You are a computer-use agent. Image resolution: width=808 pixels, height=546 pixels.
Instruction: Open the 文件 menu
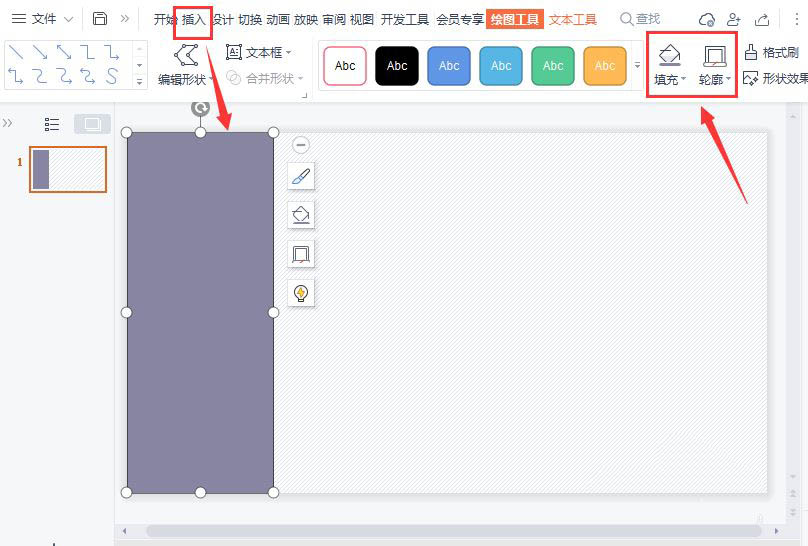(x=42, y=19)
